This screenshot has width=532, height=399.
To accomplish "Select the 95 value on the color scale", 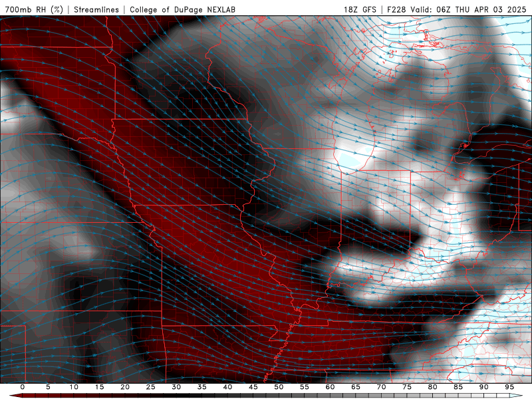I will pyautogui.click(x=509, y=387).
